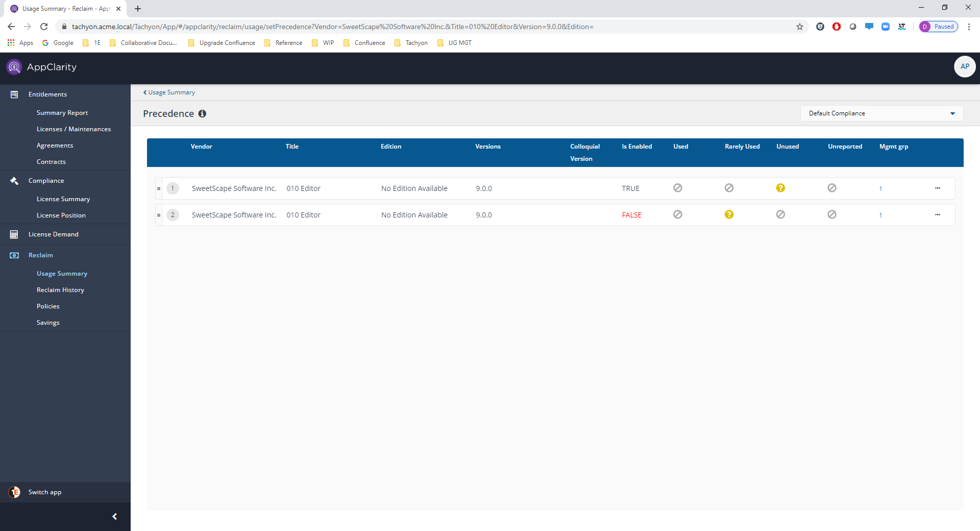Go back via Usage Summary breadcrumb

point(169,92)
